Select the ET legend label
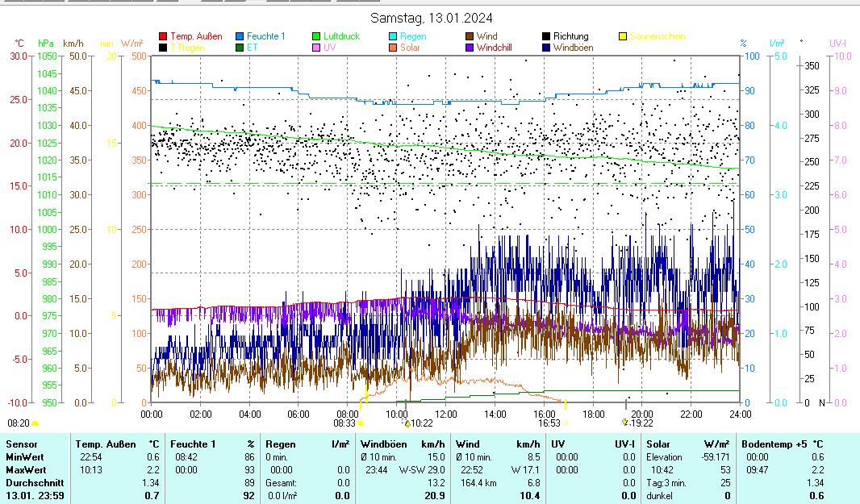The width and height of the screenshot is (860, 504). (x=251, y=48)
